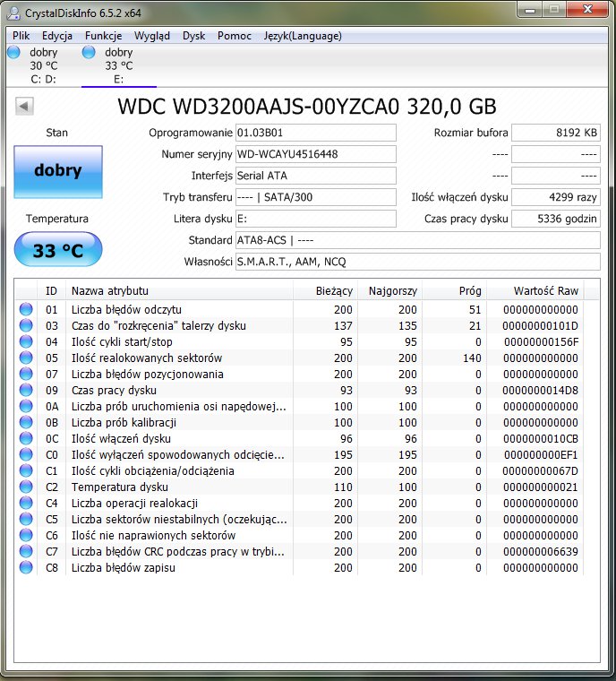Viewport: 616px width, 681px height.
Task: Click status icon of attribute C0 row
Action: click(x=26, y=454)
